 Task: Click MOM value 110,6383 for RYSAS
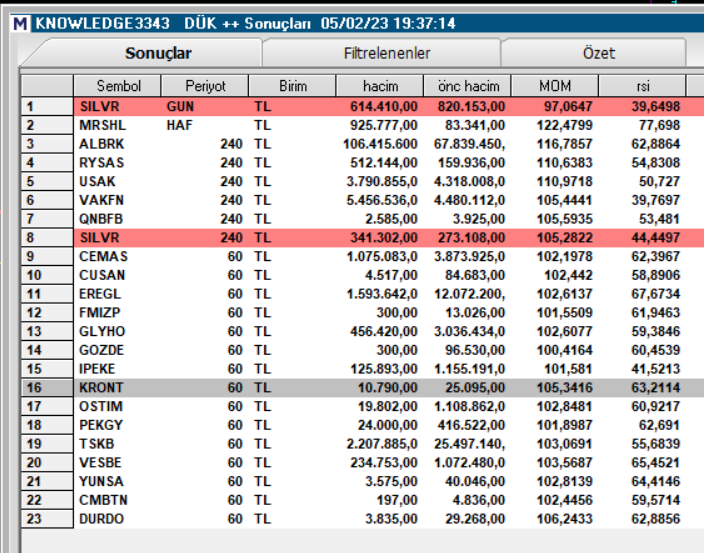pyautogui.click(x=564, y=162)
